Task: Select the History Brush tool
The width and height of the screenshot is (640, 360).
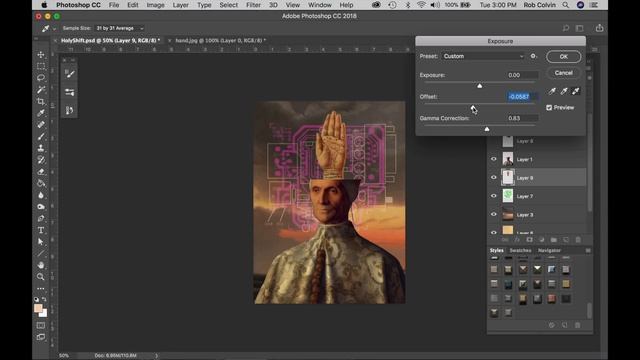Action: (x=41, y=160)
